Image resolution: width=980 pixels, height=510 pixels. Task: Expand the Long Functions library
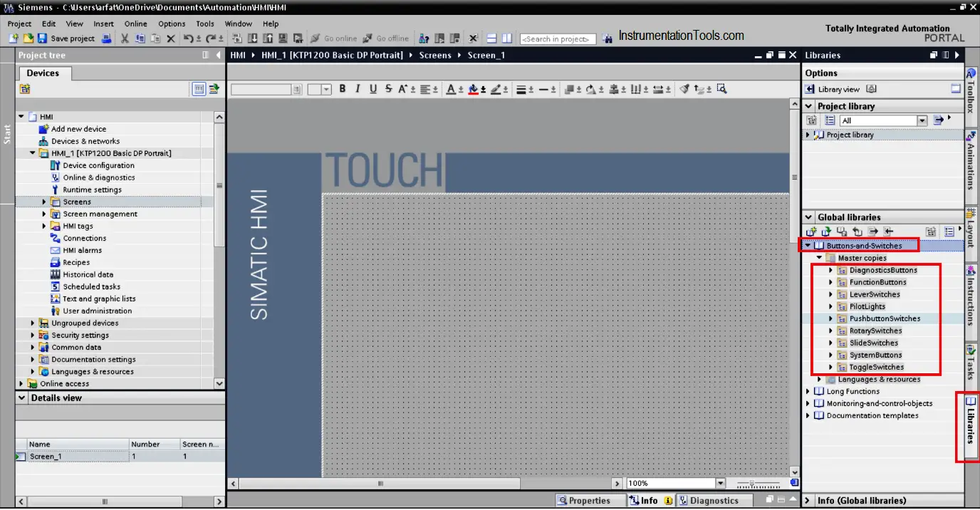click(x=808, y=392)
